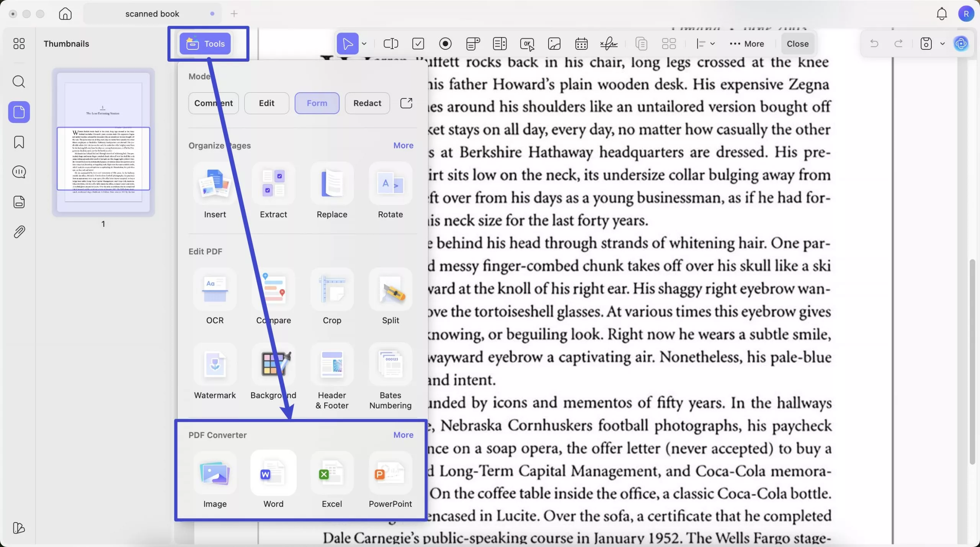Open Bates Numbering tool
The height and width of the screenshot is (547, 980).
[x=390, y=365]
